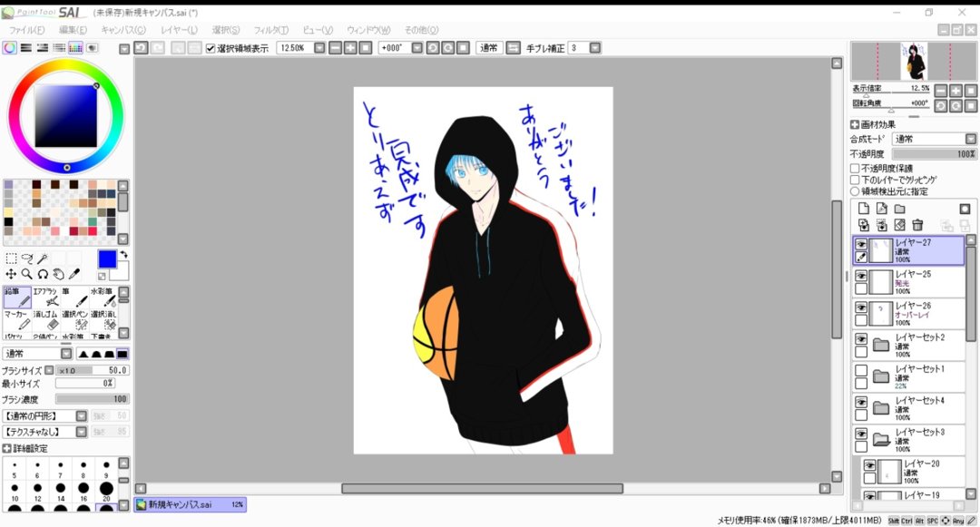Adjust the layer 不透明度 opacity slider
This screenshot has width=980, height=527.
point(934,153)
